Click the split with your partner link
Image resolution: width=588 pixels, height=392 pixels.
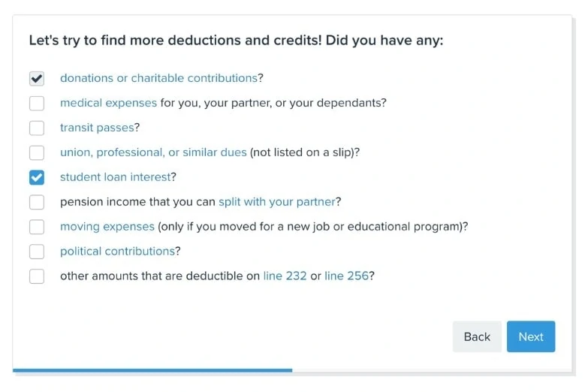(x=276, y=202)
